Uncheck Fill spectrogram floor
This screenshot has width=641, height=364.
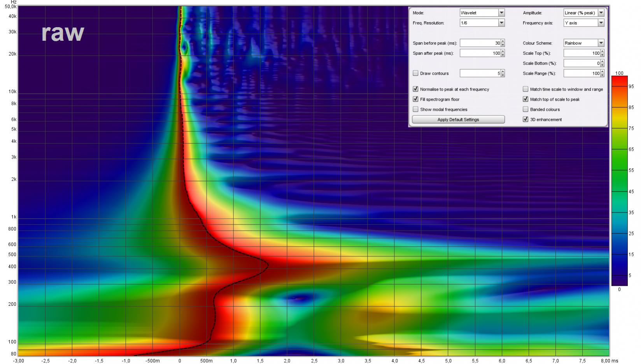click(x=415, y=99)
